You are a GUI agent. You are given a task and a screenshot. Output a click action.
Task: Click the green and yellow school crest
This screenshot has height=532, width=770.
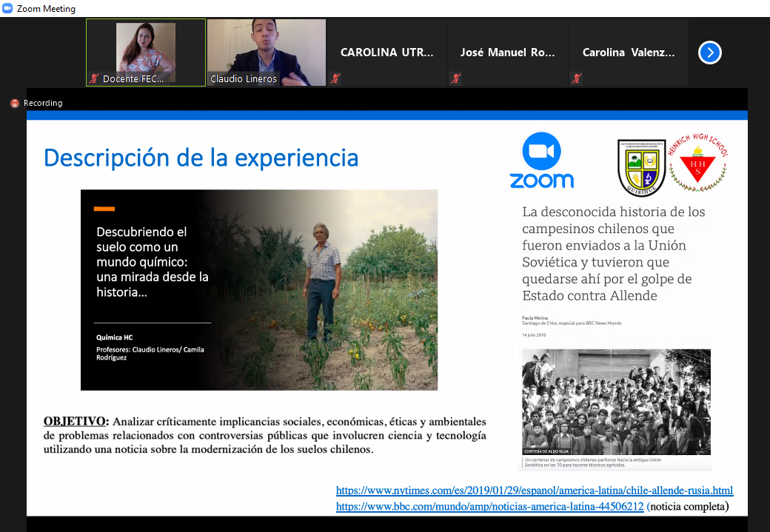coord(640,168)
